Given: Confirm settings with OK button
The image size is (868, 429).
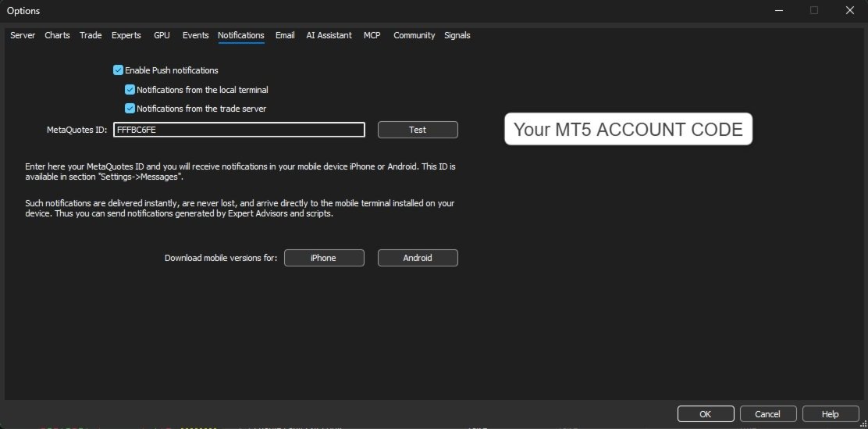Looking at the screenshot, I should pos(706,414).
